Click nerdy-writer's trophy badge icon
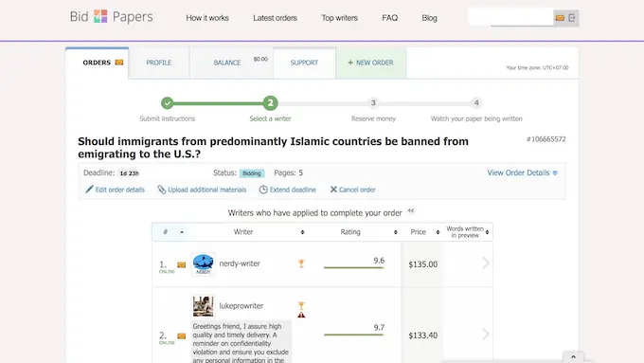This screenshot has height=363, width=644. pyautogui.click(x=301, y=263)
